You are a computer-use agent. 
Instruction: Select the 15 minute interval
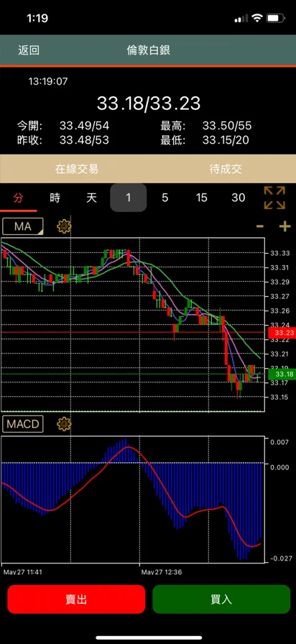point(201,198)
